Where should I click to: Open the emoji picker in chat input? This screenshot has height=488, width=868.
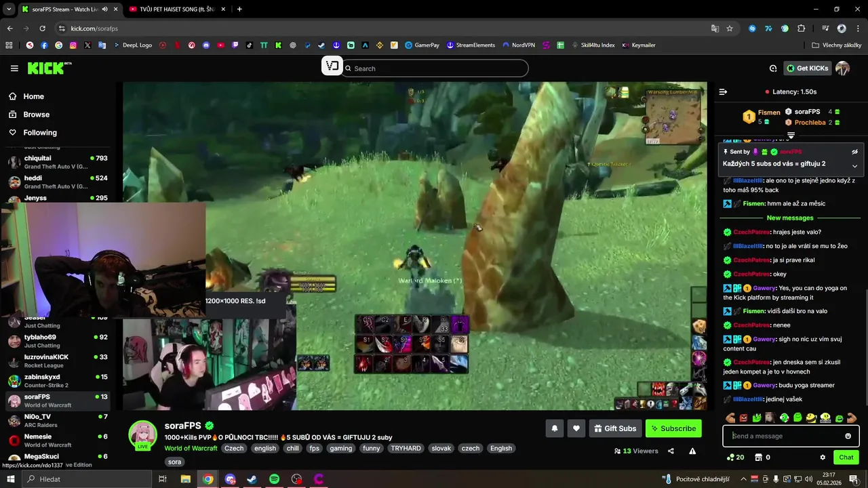(x=848, y=436)
